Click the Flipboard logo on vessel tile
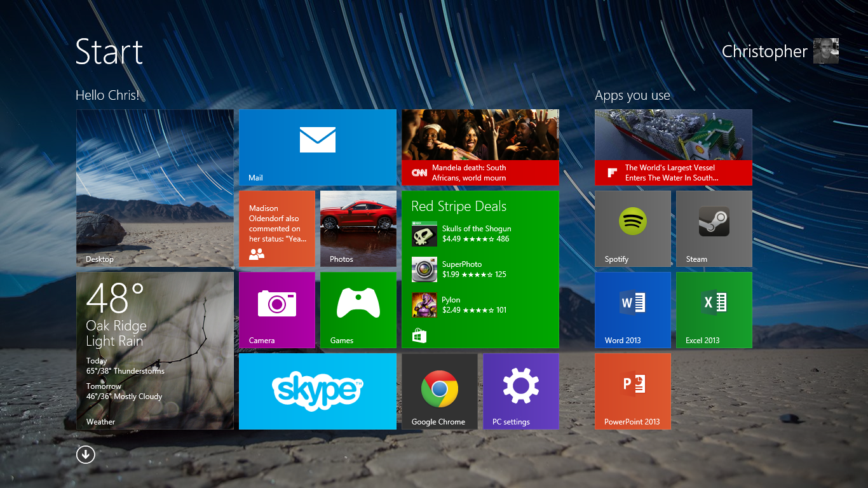 coord(613,173)
